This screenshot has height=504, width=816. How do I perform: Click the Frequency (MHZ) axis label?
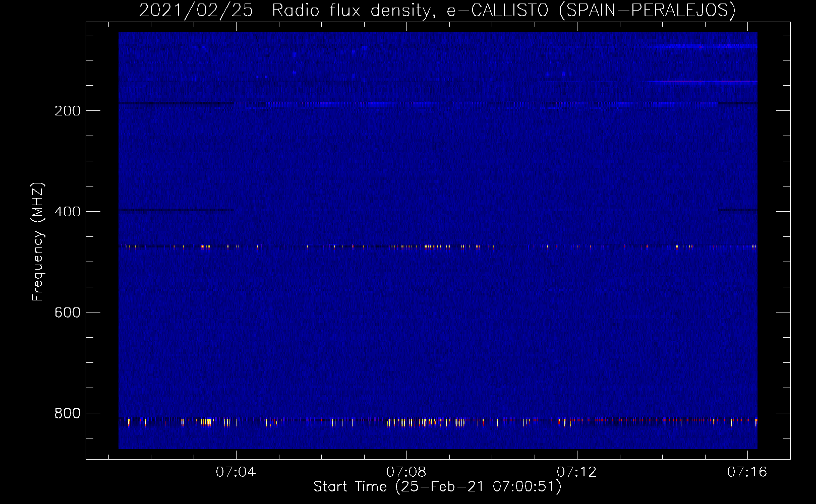(38, 241)
